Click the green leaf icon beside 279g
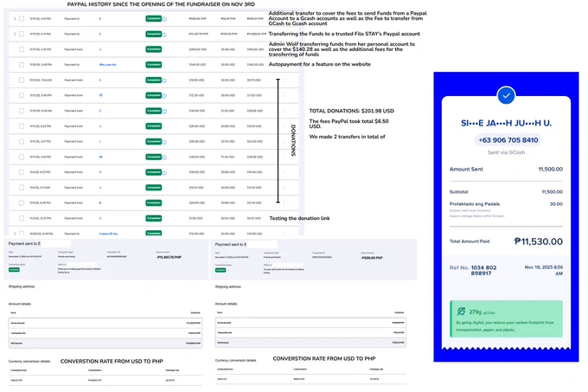Screen dimensions: 588x392 pos(461,312)
